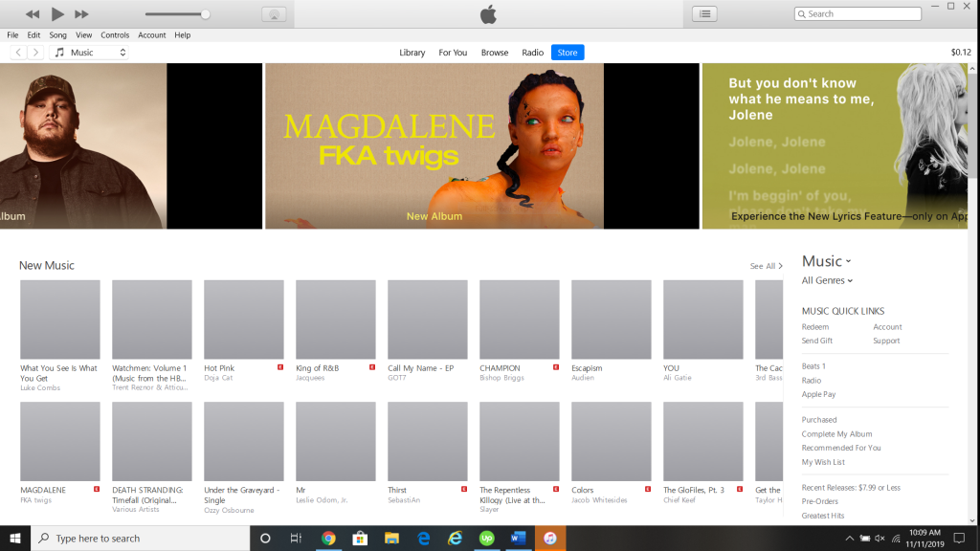
Task: Show the Up Next list icon
Action: click(x=704, y=13)
